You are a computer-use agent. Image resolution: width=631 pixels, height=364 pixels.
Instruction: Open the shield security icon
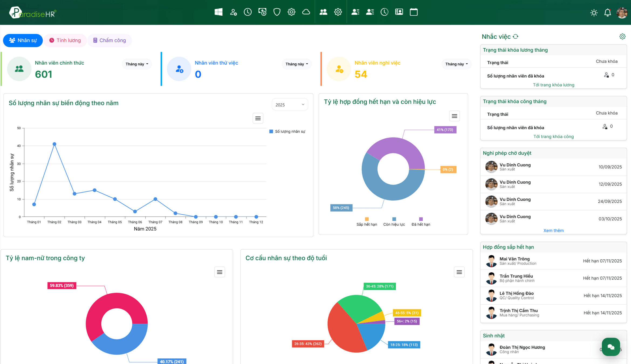coord(277,12)
